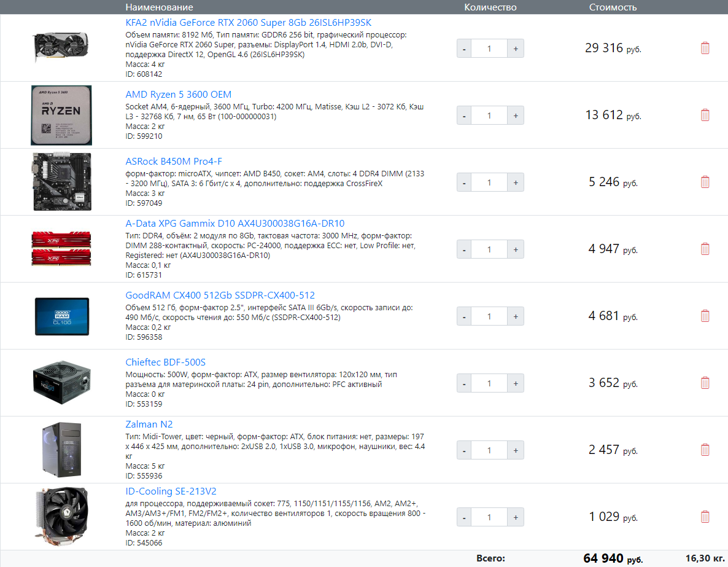
Task: Edit quantity field for Chieftec BDF-500S
Action: point(489,383)
